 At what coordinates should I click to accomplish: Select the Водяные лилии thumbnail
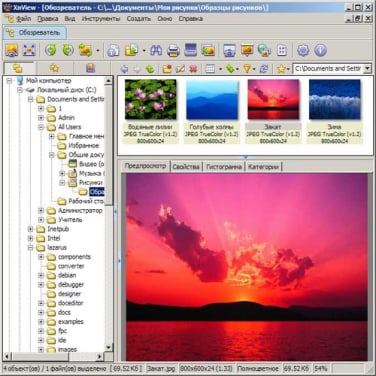pyautogui.click(x=150, y=111)
